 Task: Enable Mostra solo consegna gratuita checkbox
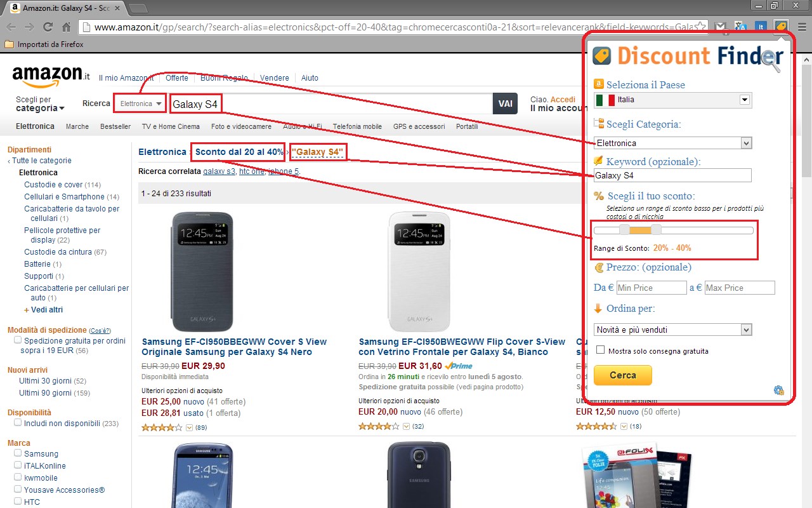(x=601, y=350)
